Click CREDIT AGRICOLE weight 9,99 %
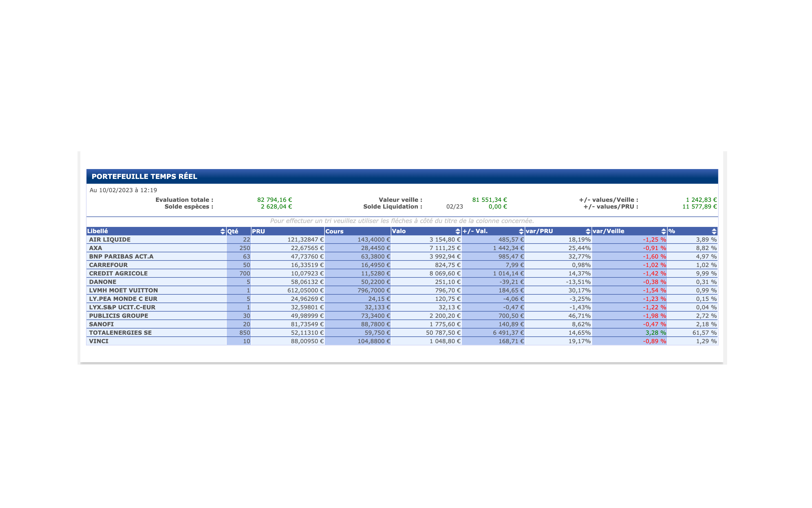 [706, 273]
